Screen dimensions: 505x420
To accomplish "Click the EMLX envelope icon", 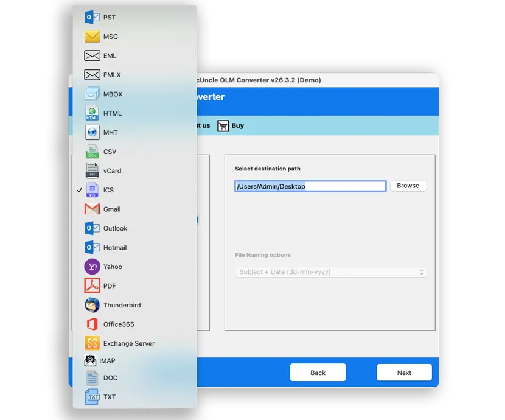I will pyautogui.click(x=92, y=75).
